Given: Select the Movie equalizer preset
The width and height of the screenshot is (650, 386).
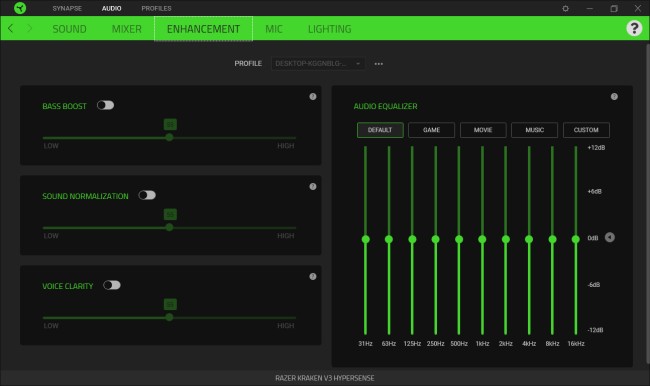Looking at the screenshot, I should tap(483, 130).
